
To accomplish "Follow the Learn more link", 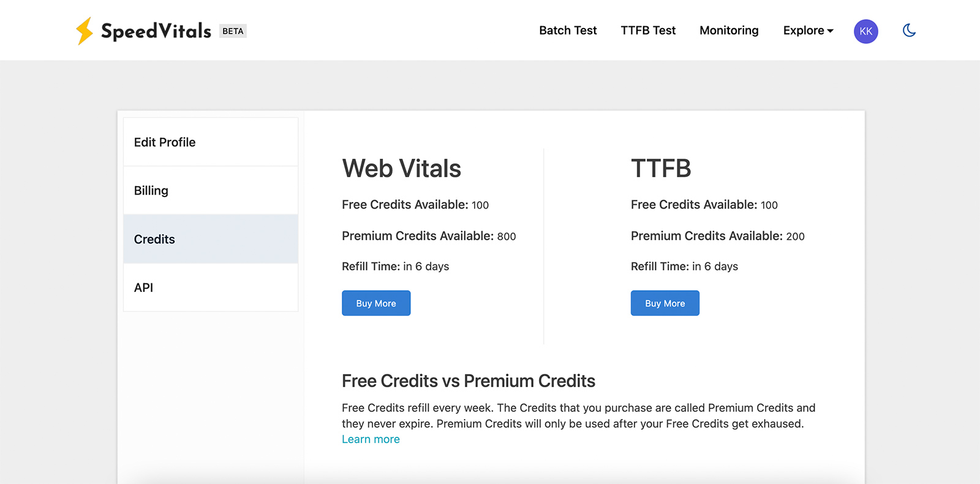I will pyautogui.click(x=371, y=439).
